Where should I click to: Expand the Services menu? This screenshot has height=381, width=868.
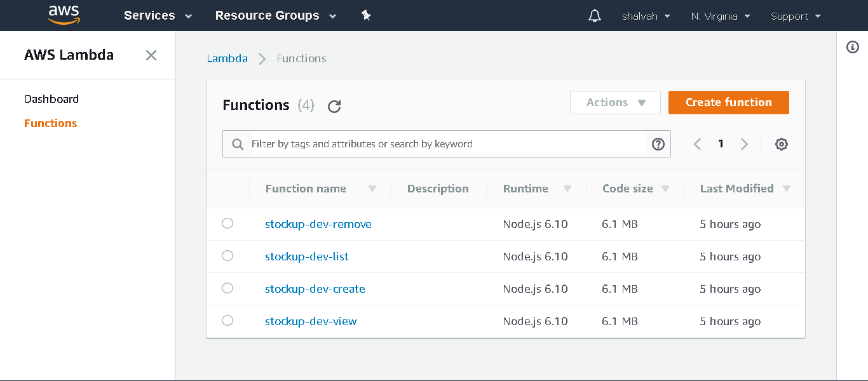(x=158, y=16)
